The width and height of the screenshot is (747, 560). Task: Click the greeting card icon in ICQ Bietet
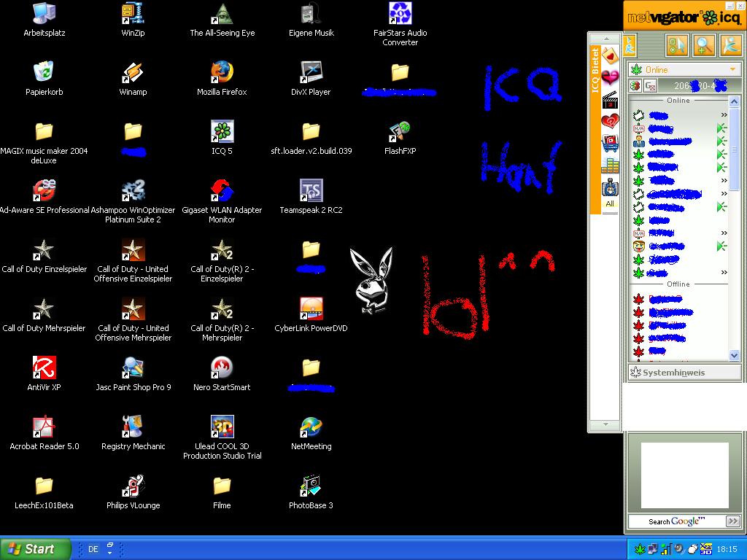click(610, 55)
